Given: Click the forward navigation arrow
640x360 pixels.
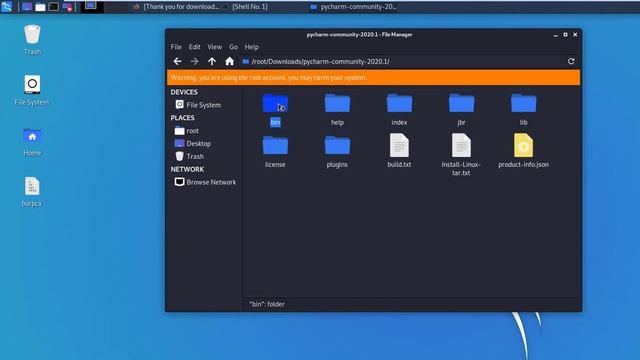Looking at the screenshot, I should point(194,62).
